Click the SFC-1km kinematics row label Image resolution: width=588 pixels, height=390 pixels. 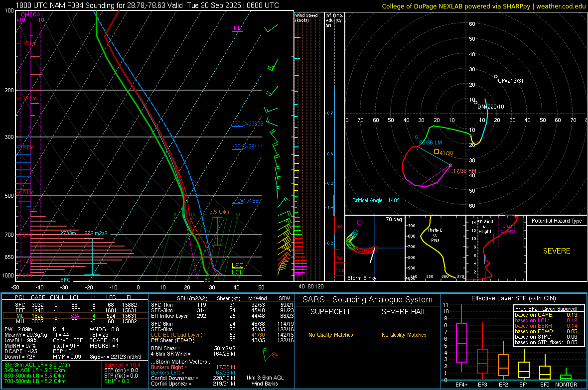pos(162,305)
